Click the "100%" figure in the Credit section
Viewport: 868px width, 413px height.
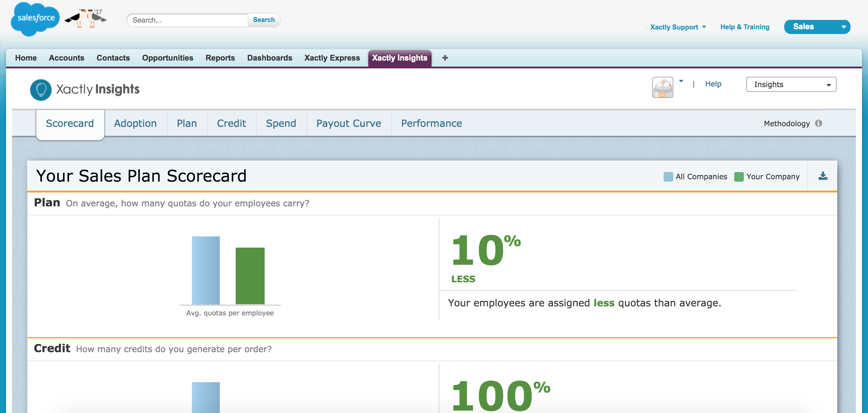[x=500, y=396]
